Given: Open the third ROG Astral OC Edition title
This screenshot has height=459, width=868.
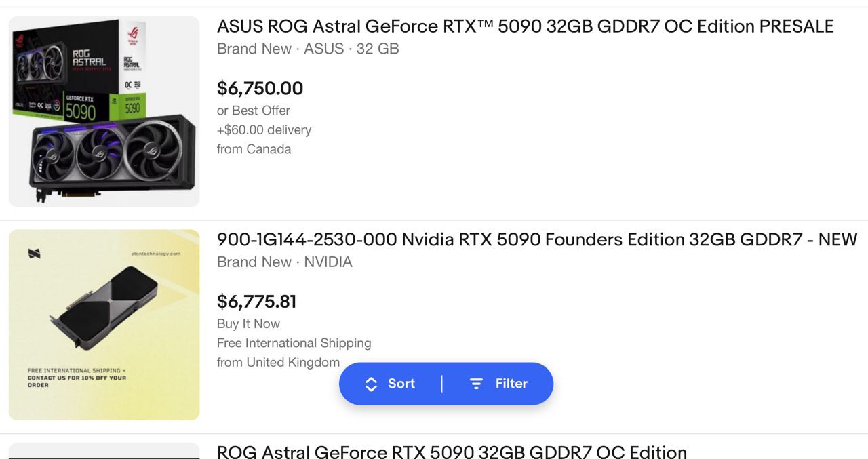Looking at the screenshot, I should (x=452, y=452).
